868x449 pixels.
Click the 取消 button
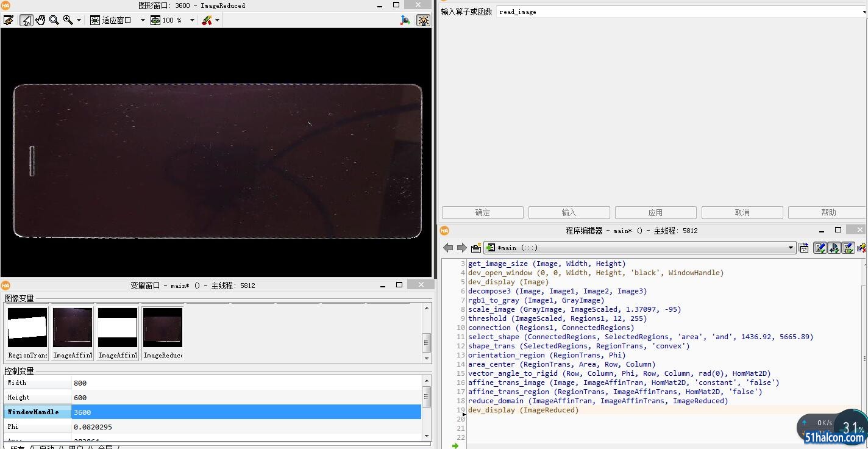(742, 212)
